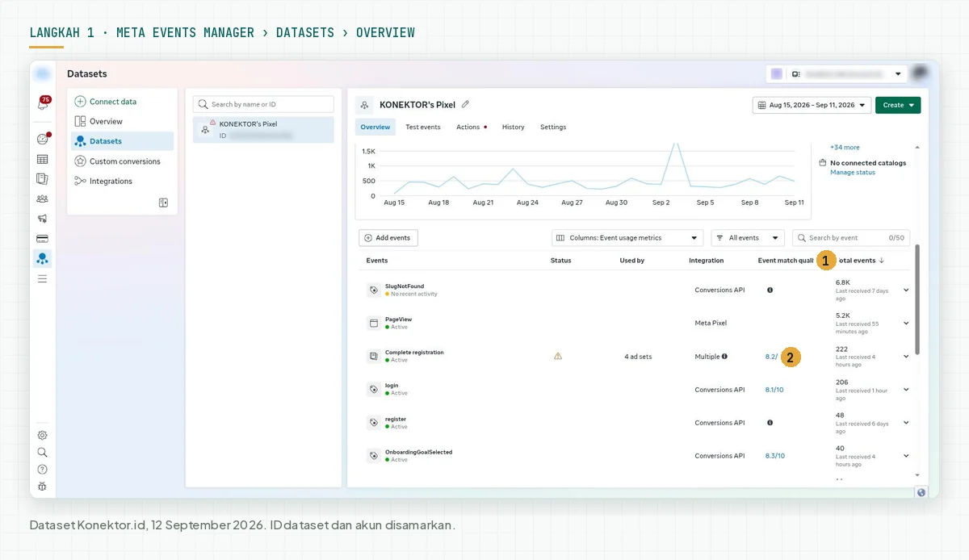Open the Create dropdown button
This screenshot has width=969, height=560.
point(898,105)
